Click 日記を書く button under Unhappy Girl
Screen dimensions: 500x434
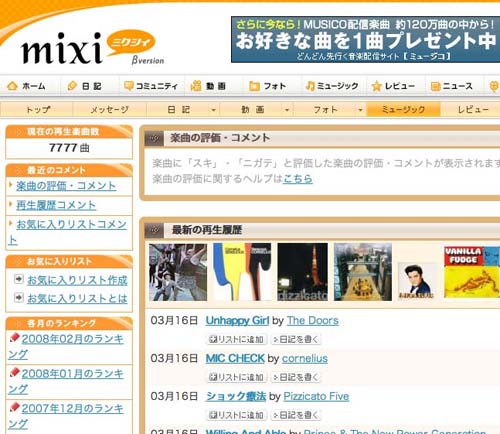(296, 339)
